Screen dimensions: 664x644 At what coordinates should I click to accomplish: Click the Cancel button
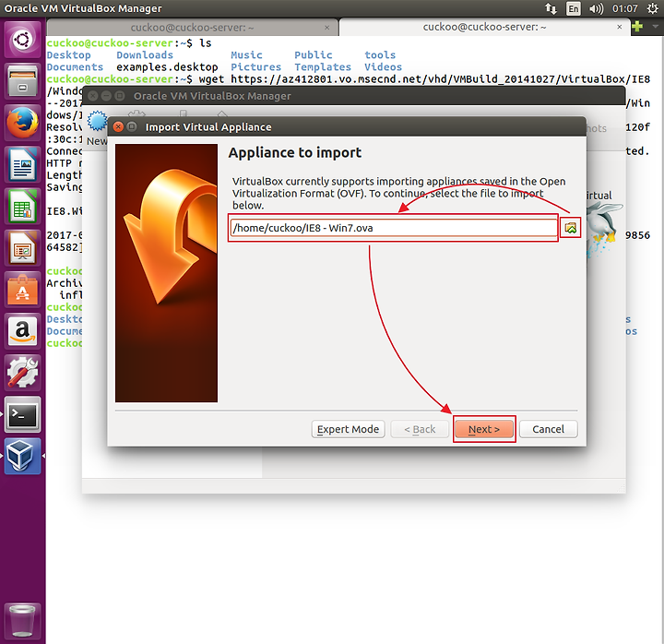[548, 429]
